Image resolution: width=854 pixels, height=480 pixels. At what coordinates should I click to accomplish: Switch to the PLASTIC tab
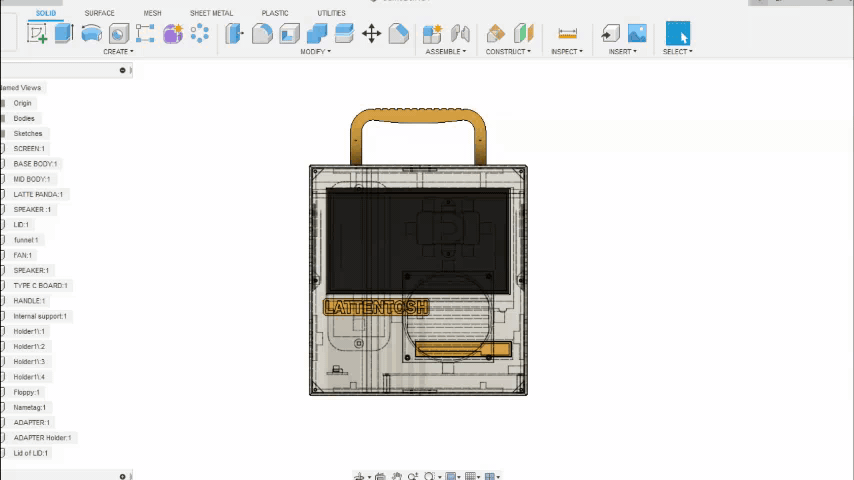coord(275,13)
